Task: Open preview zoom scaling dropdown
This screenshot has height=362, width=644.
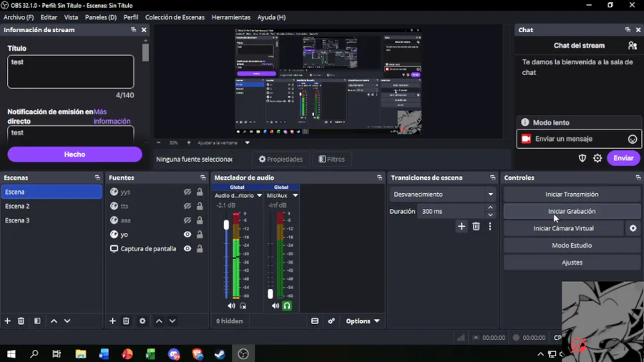Action: (x=248, y=143)
